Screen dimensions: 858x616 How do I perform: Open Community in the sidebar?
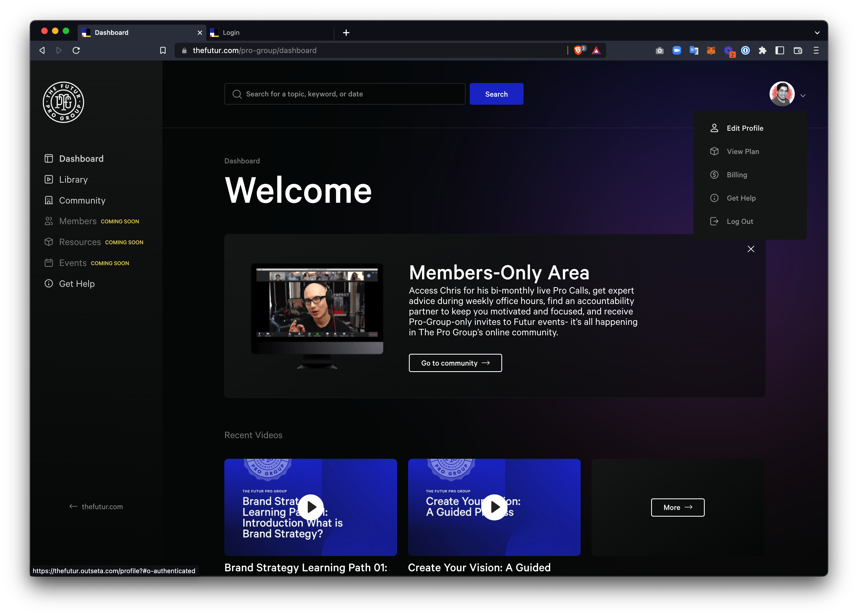pyautogui.click(x=82, y=200)
